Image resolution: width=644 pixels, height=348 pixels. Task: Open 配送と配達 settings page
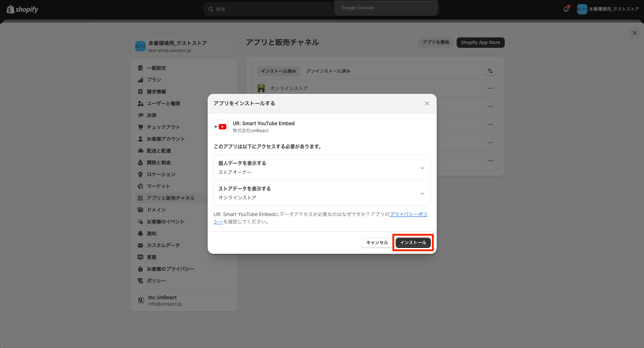(184, 151)
